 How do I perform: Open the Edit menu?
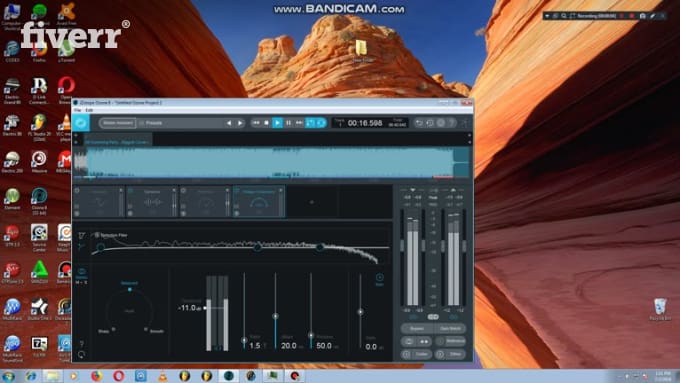(89, 111)
